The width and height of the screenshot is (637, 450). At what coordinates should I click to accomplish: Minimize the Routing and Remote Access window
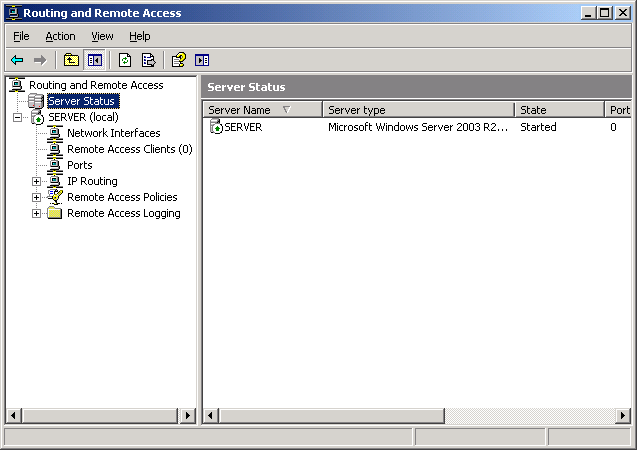coord(587,13)
